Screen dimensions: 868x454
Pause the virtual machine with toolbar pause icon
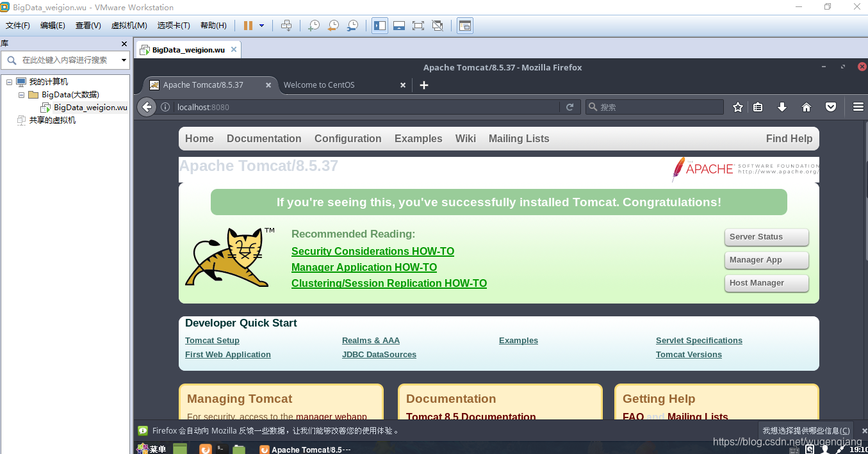(x=248, y=26)
